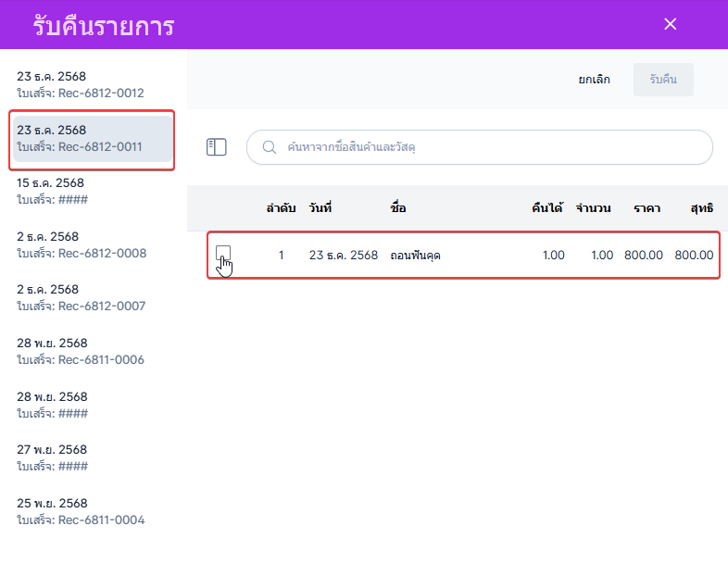Click the รับคืน button
The image size is (728, 563).
click(x=663, y=80)
